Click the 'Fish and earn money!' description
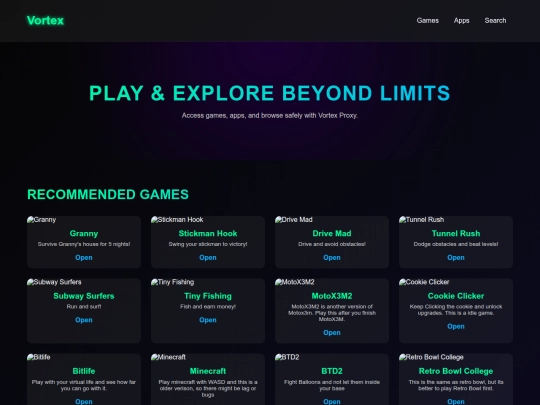 point(208,307)
